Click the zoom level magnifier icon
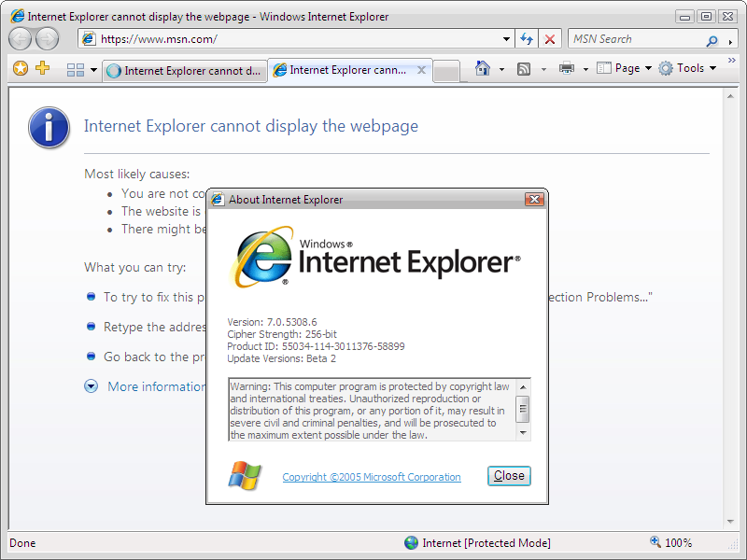The image size is (747, 560). [x=655, y=541]
